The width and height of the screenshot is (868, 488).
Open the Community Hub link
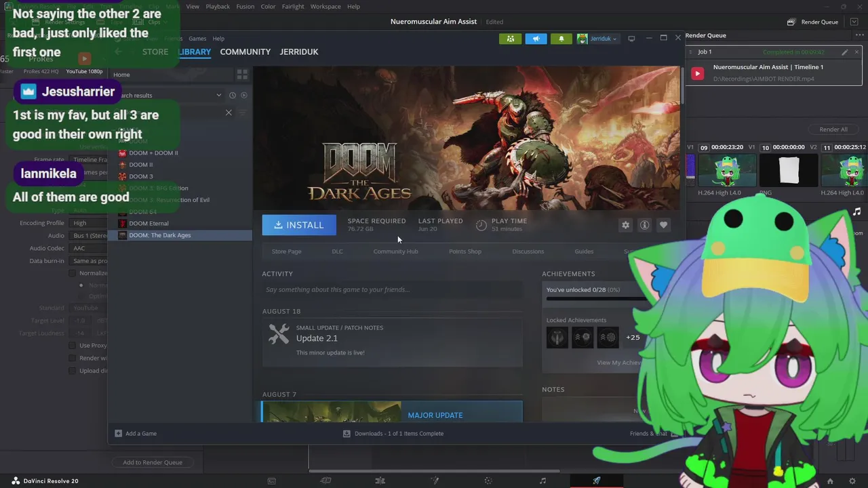[x=395, y=251]
